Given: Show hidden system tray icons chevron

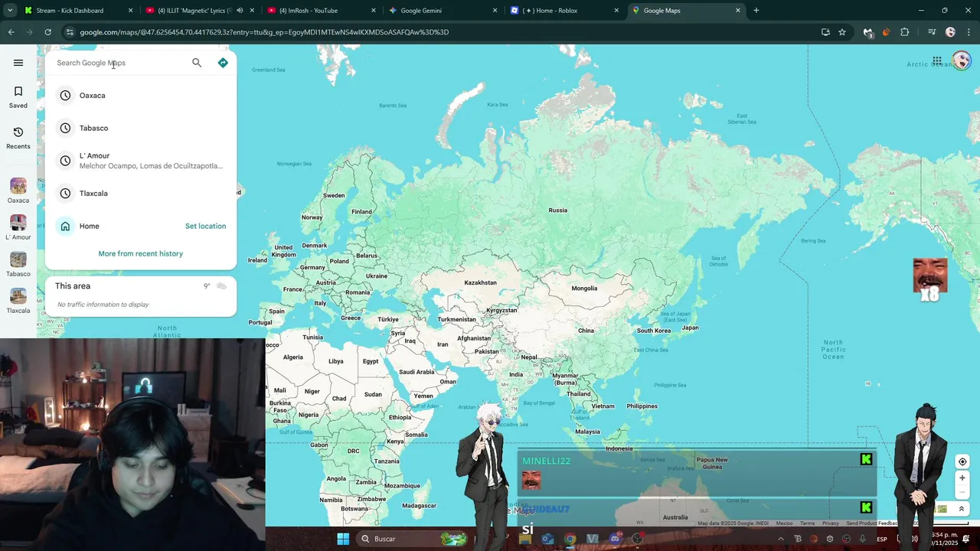Looking at the screenshot, I should click(x=781, y=539).
